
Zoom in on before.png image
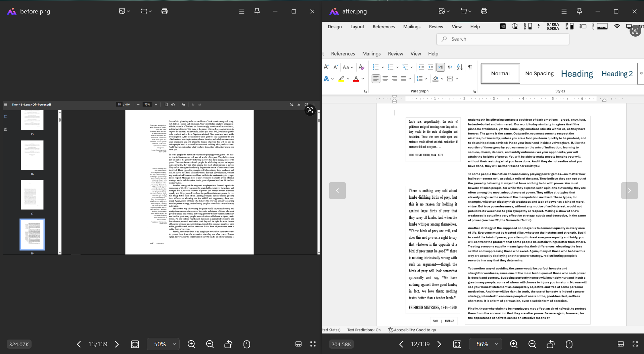(191, 344)
